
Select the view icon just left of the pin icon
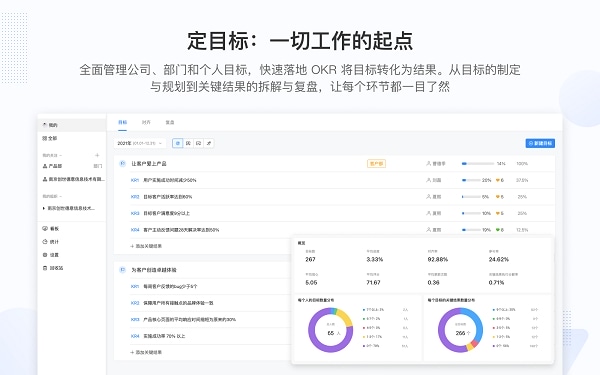(x=199, y=143)
